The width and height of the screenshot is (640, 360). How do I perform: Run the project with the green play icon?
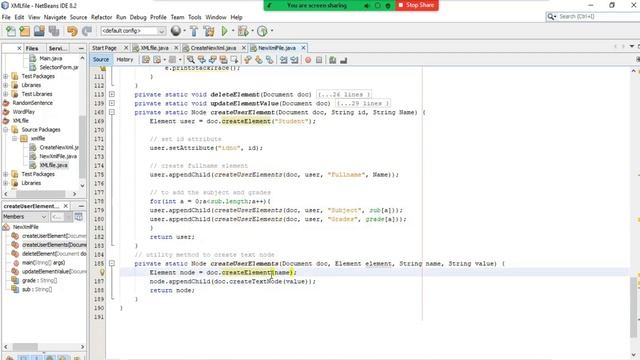224,31
